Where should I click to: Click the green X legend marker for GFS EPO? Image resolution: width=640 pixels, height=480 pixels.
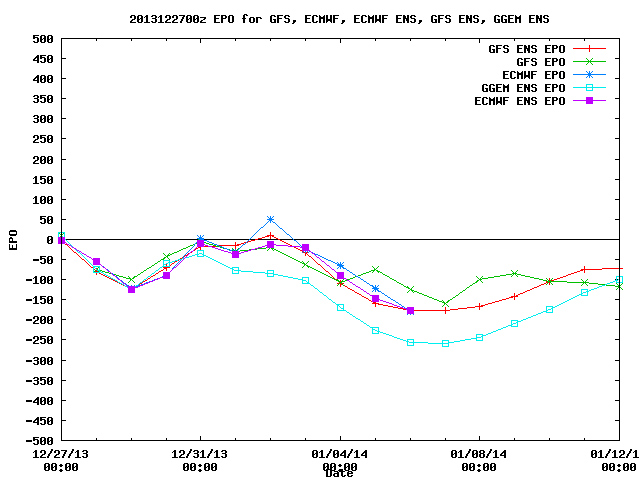click(x=589, y=62)
